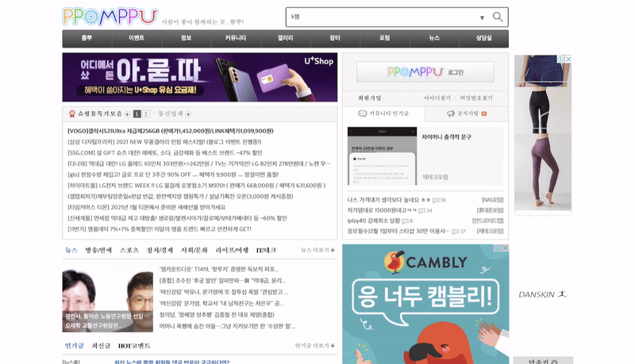Screen dimensions: 635x364
Task: Open the 이벤트 menu
Action: pos(137,38)
